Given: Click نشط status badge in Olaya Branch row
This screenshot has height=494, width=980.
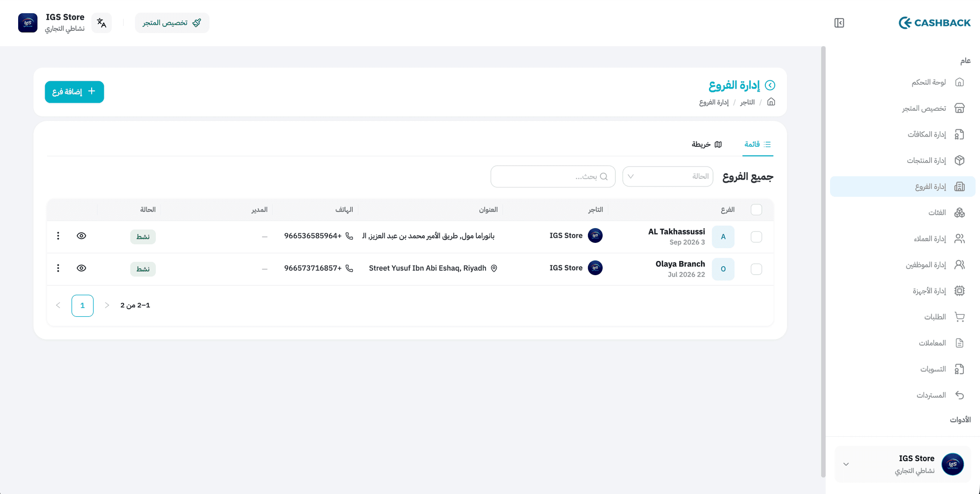Looking at the screenshot, I should pyautogui.click(x=143, y=269).
